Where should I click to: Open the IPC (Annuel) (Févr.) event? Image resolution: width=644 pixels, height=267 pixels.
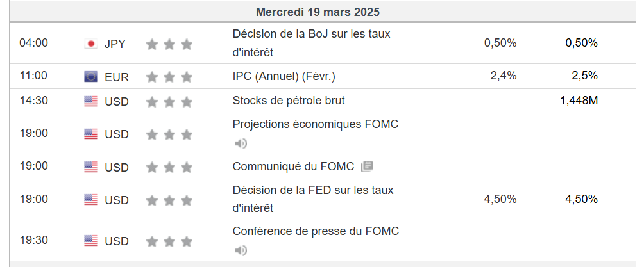click(284, 76)
